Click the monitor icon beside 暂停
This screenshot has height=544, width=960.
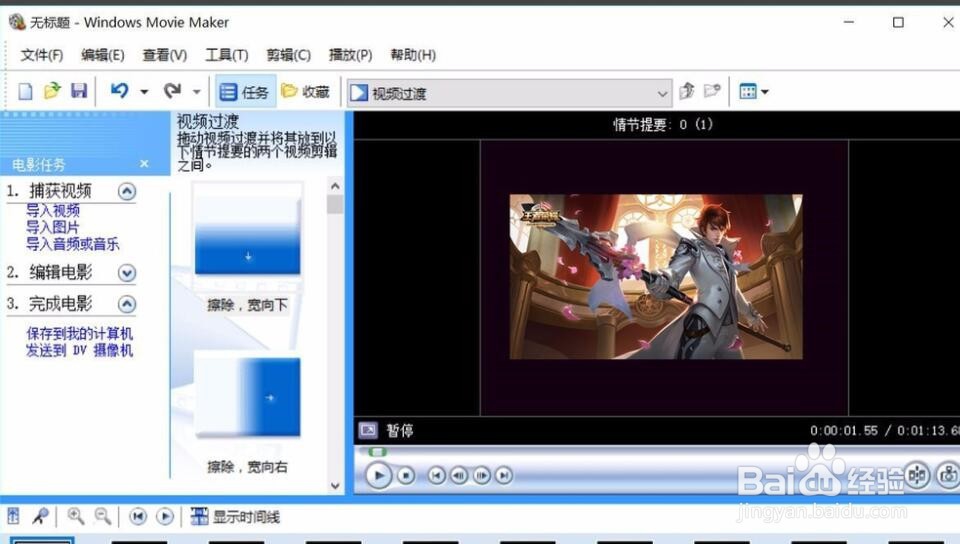pyautogui.click(x=368, y=430)
